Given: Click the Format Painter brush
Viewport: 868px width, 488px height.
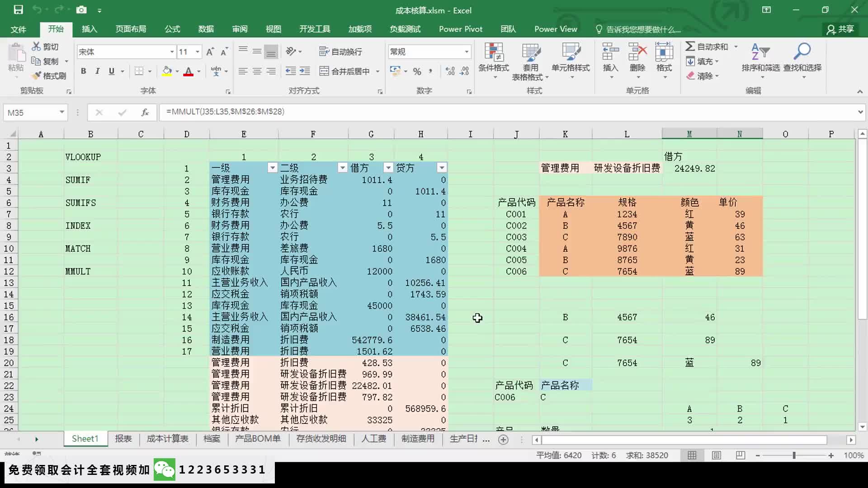Looking at the screenshot, I should [x=37, y=76].
